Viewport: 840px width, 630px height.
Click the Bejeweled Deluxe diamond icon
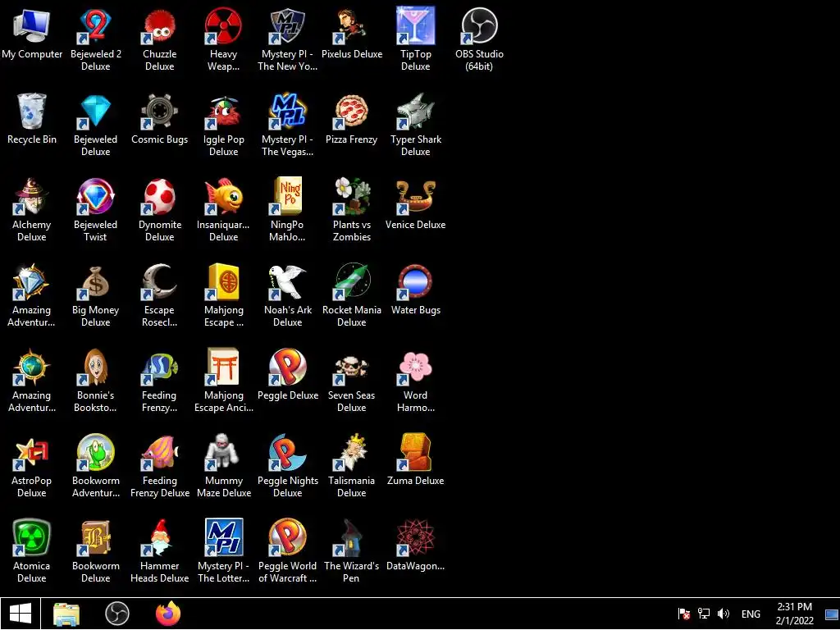(95, 111)
